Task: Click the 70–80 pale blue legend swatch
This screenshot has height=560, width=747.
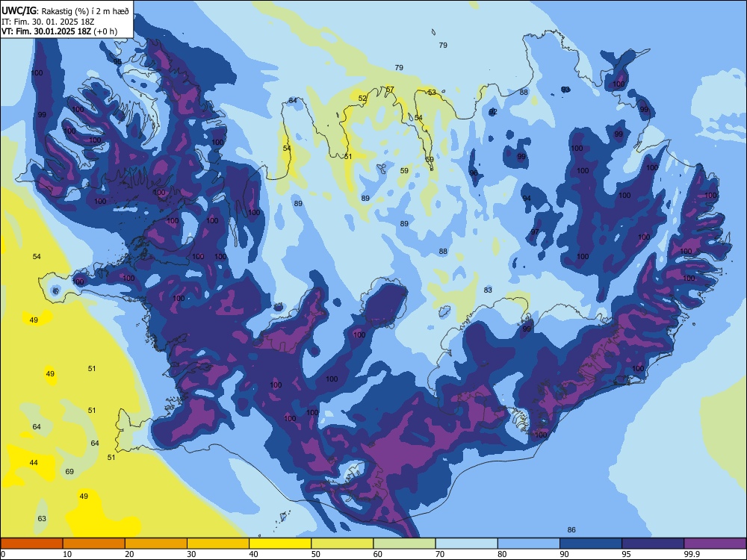Action: click(466, 544)
